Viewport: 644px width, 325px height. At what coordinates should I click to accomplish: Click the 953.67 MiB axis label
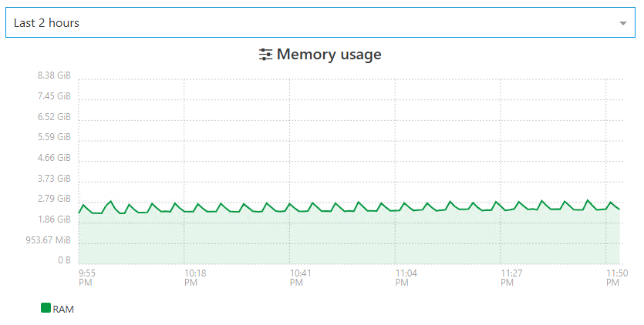click(48, 240)
